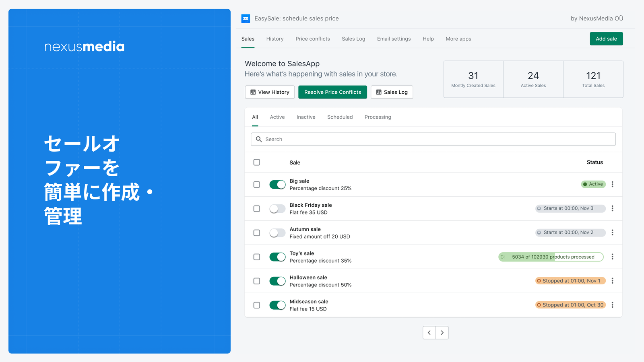
Task: Click the nexusmedia logo on blue panel
Action: coord(85,47)
